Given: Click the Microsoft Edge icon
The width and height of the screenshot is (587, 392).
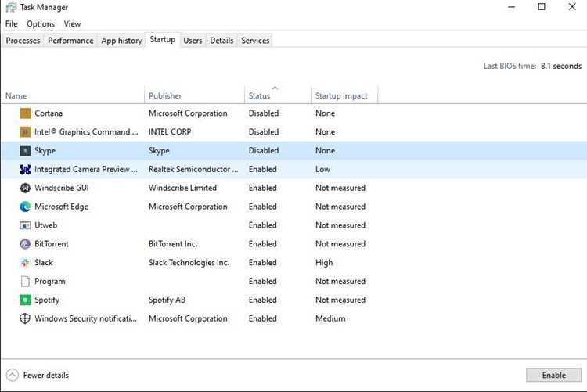Looking at the screenshot, I should (25, 207).
